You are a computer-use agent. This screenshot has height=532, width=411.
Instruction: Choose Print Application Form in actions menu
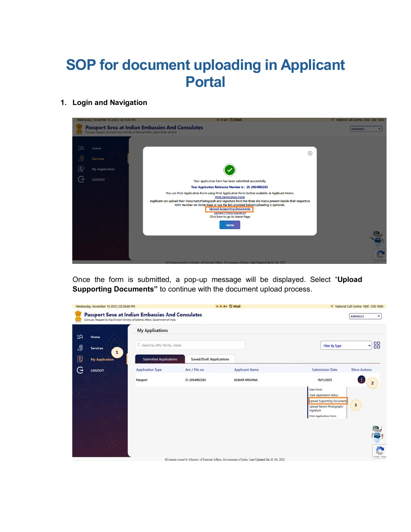tap(323, 416)
